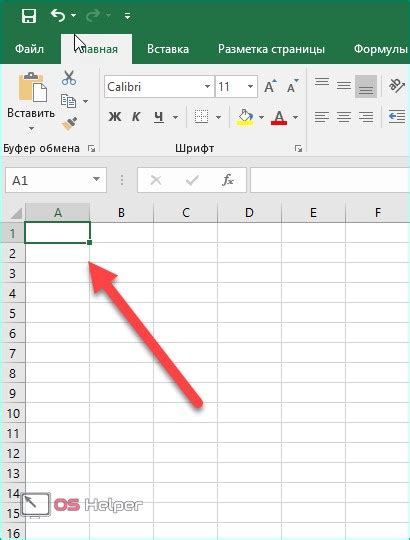Click the fx Insert Function icon
This screenshot has height=540, width=410.
(x=228, y=180)
